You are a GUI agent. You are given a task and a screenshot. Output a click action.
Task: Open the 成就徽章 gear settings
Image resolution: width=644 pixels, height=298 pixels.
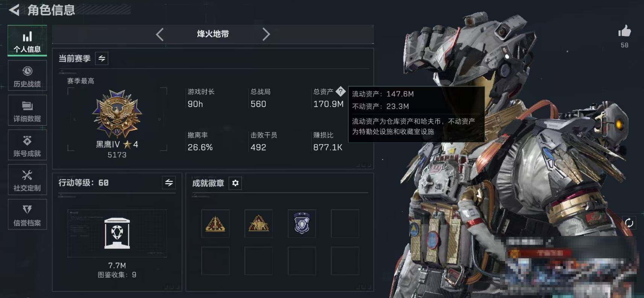click(235, 183)
